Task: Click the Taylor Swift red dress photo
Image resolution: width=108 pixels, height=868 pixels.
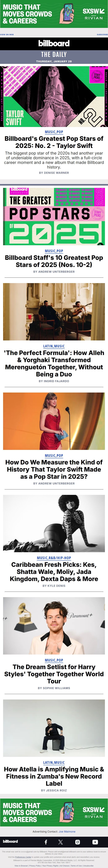Action: [x=54, y=421]
